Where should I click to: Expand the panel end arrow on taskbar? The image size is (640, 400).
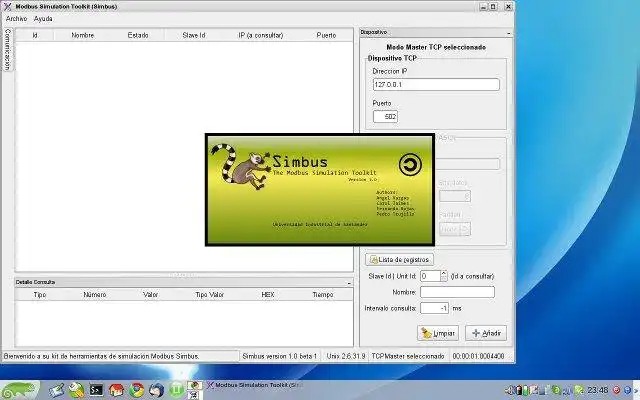[x=637, y=390]
